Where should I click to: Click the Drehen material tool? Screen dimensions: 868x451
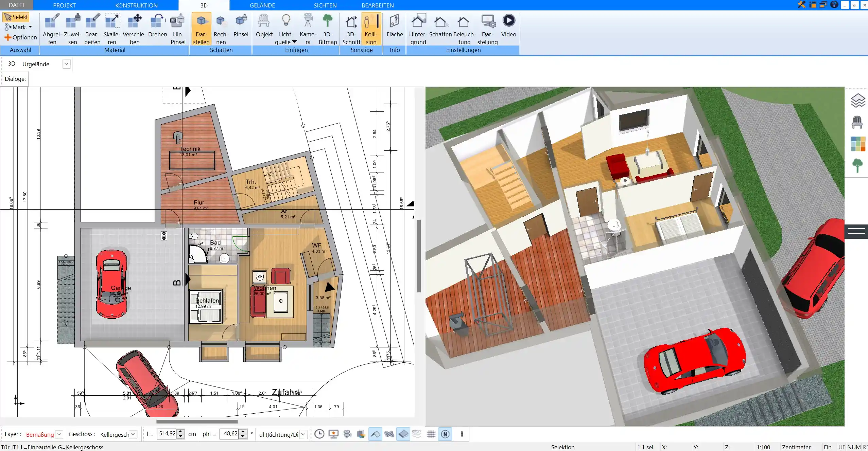[x=157, y=25]
